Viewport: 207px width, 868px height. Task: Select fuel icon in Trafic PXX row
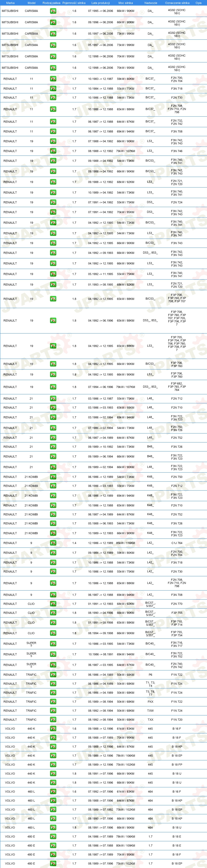click(53, 702)
